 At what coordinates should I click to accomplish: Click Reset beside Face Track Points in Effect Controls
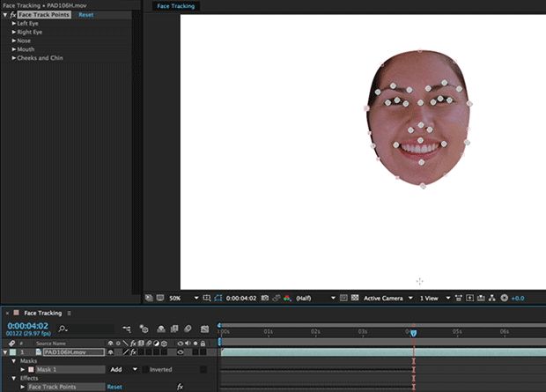tap(86, 15)
